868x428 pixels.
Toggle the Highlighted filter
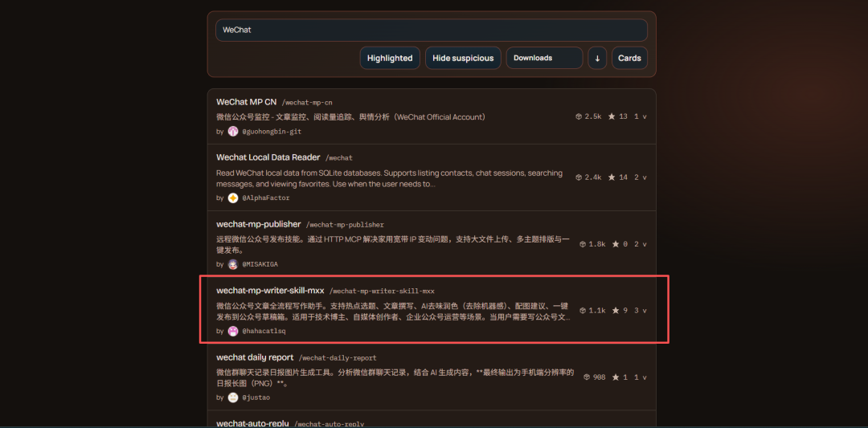pyautogui.click(x=390, y=58)
